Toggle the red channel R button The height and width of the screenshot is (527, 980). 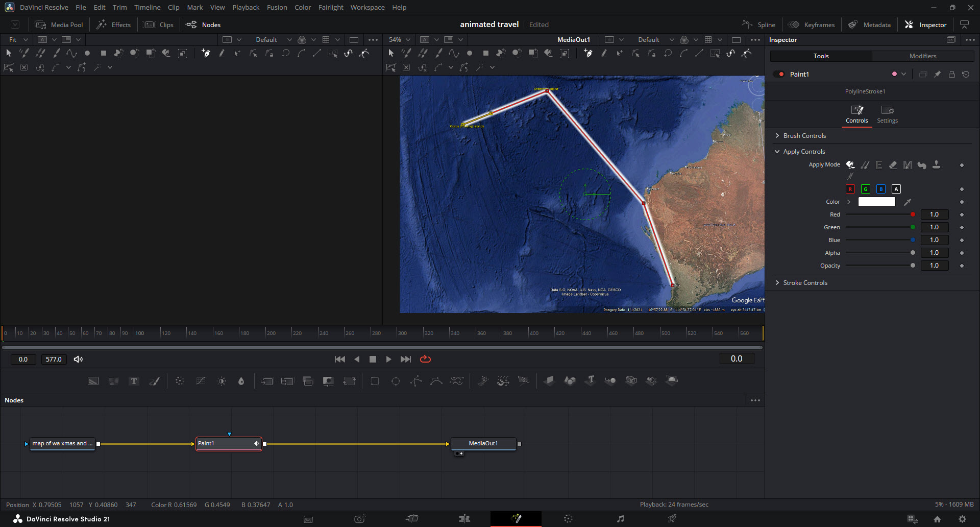(x=850, y=189)
